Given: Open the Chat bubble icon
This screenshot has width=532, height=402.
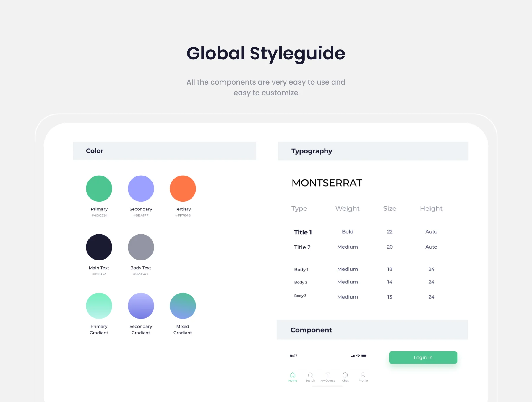Looking at the screenshot, I should tap(345, 375).
